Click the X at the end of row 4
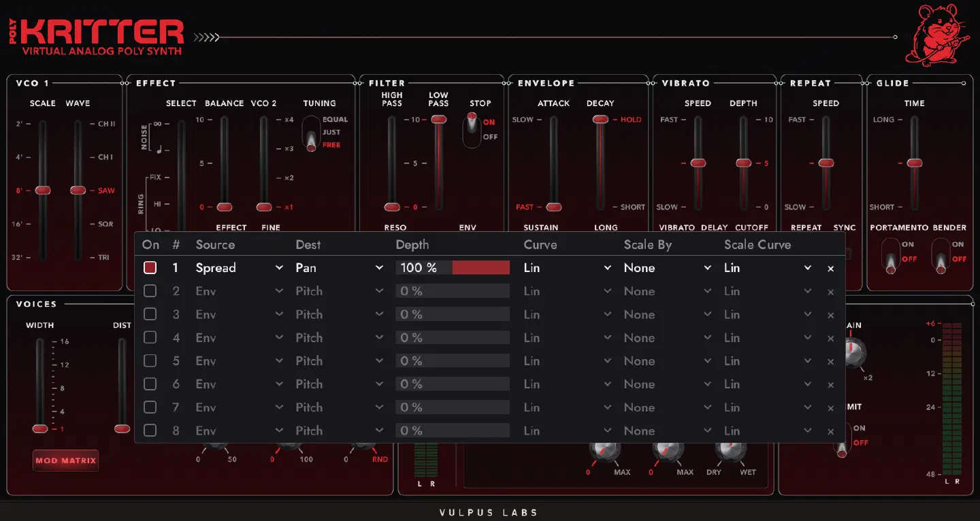The image size is (980, 521). coord(830,338)
